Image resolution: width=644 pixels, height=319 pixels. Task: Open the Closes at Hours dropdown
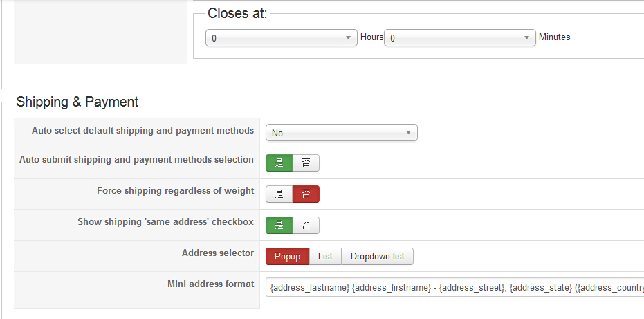[x=282, y=38]
